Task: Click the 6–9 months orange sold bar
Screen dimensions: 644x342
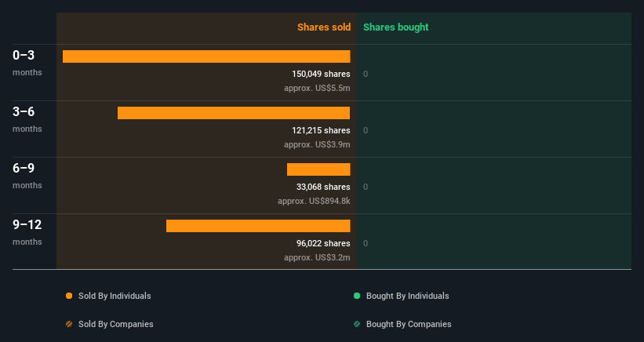Action: tap(318, 169)
